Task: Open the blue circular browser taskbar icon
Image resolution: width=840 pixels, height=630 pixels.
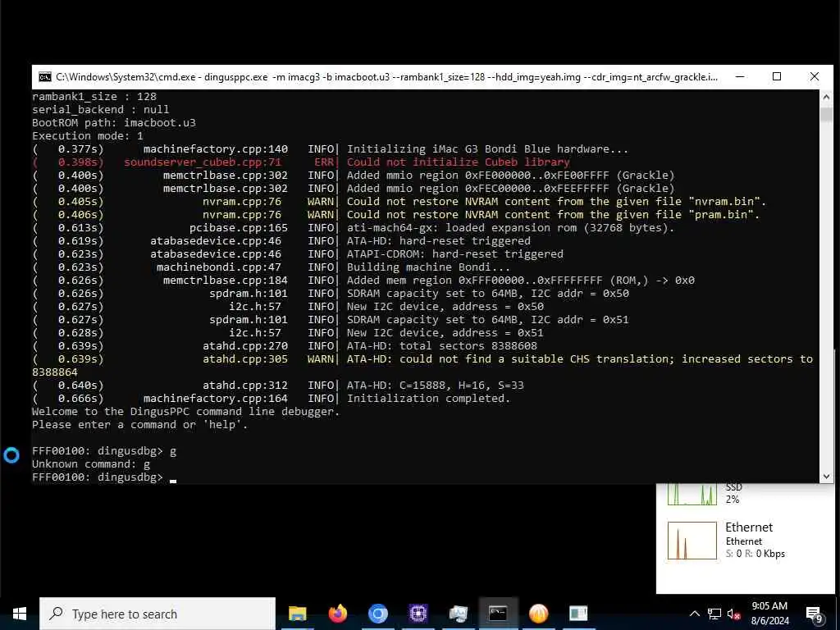Action: (377, 614)
